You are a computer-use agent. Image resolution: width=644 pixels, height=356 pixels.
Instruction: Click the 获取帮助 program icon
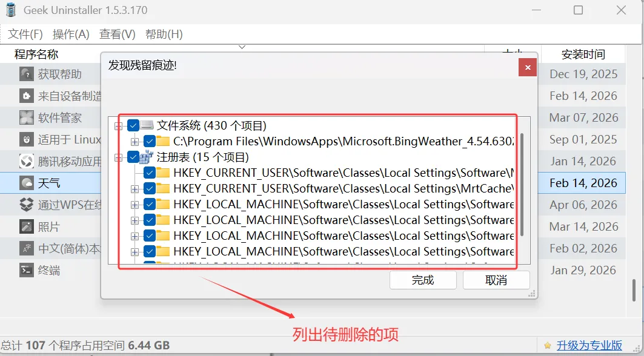click(x=27, y=74)
